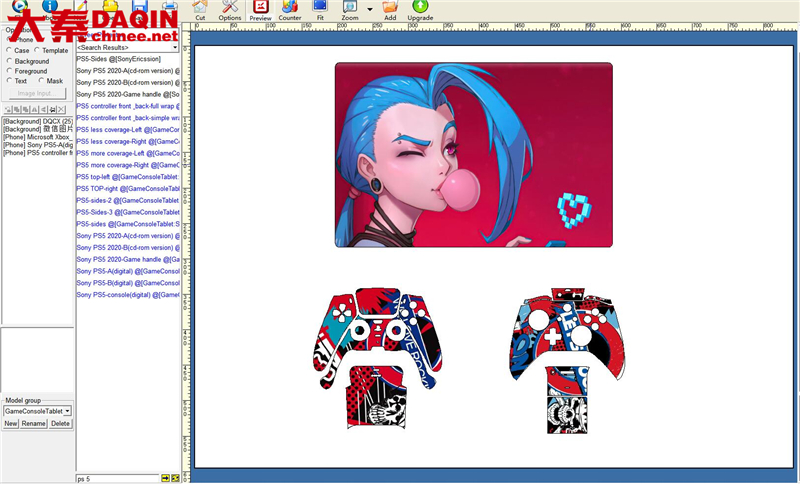Viewport: 800px width, 484px height.
Task: Select 'Sony PS5-console(digital)' list entry
Action: (128, 295)
